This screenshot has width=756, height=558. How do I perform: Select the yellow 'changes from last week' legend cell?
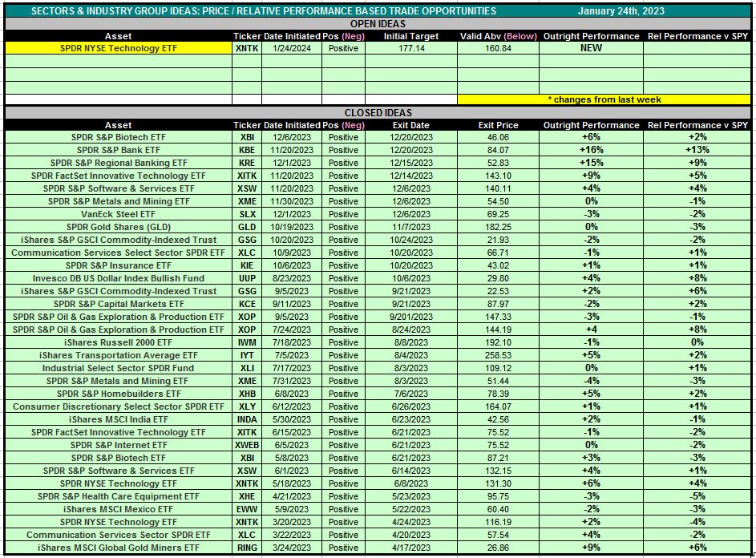tap(604, 99)
